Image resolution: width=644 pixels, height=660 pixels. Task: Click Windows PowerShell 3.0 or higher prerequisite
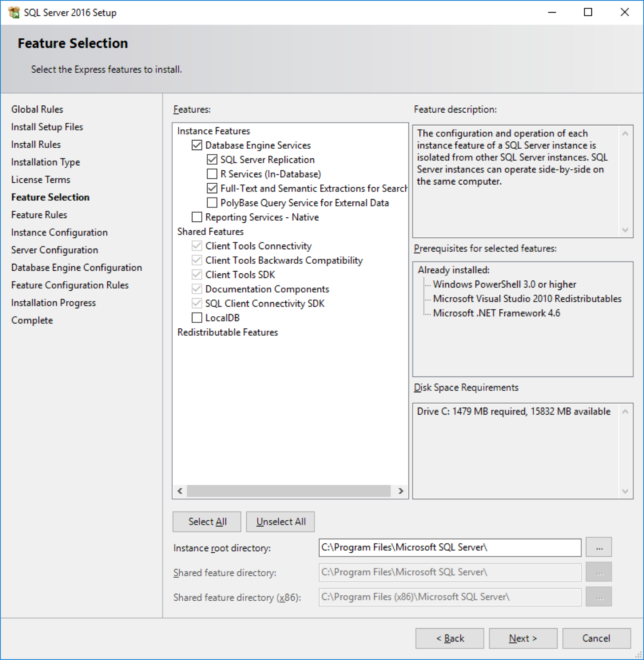pos(504,284)
